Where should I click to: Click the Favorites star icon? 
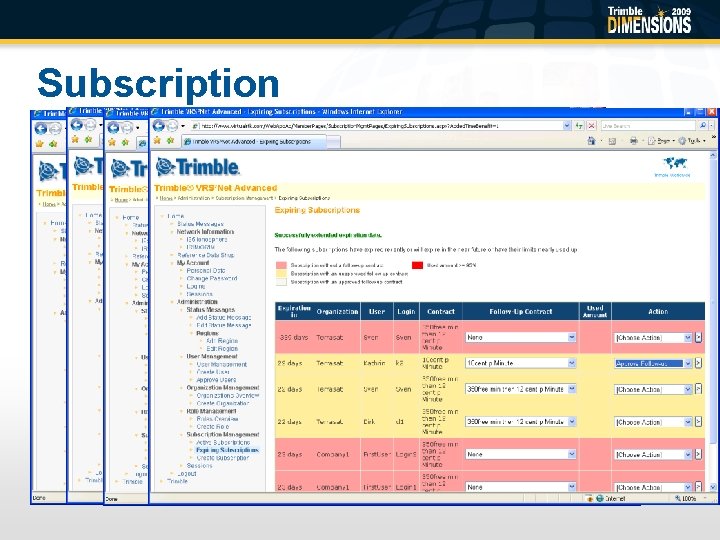point(159,141)
